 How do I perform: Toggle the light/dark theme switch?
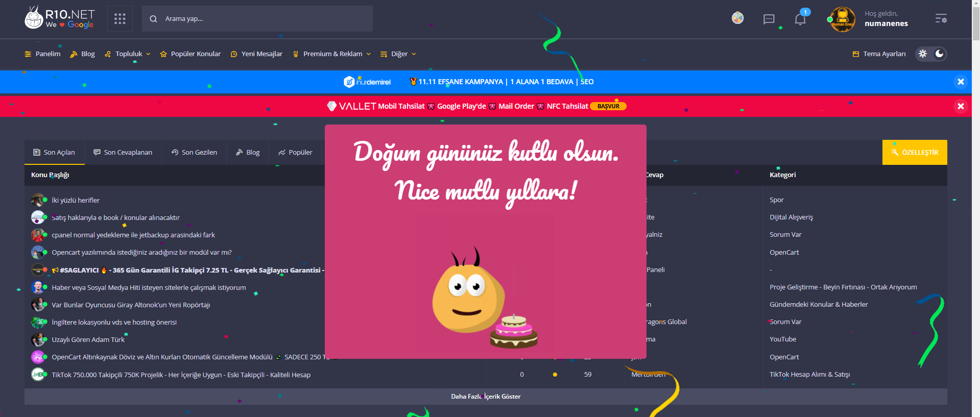pos(931,54)
